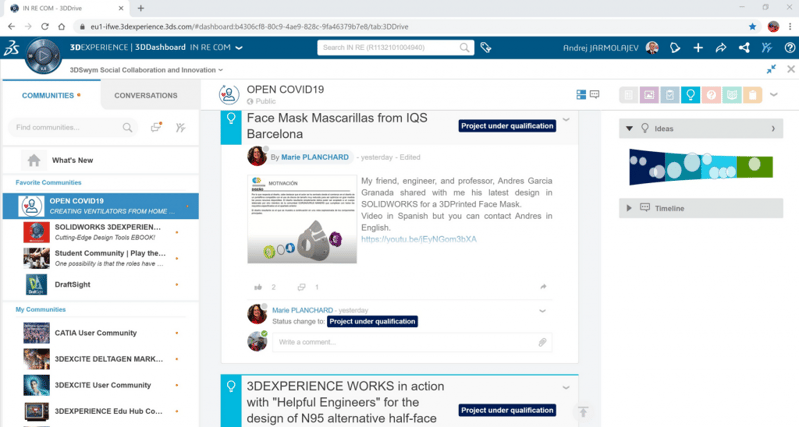Open comments count icon on Face Mask post
This screenshot has height=427, width=799.
click(302, 287)
